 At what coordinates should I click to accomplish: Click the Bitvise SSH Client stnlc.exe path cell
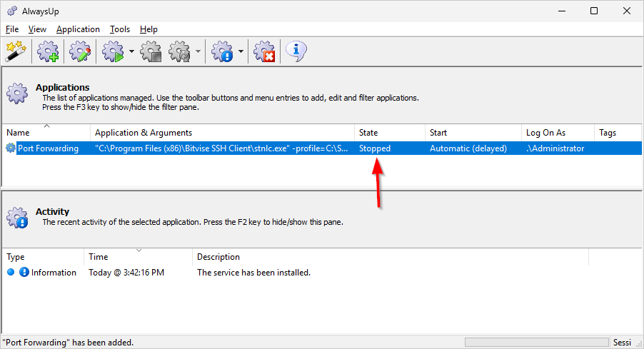point(221,148)
